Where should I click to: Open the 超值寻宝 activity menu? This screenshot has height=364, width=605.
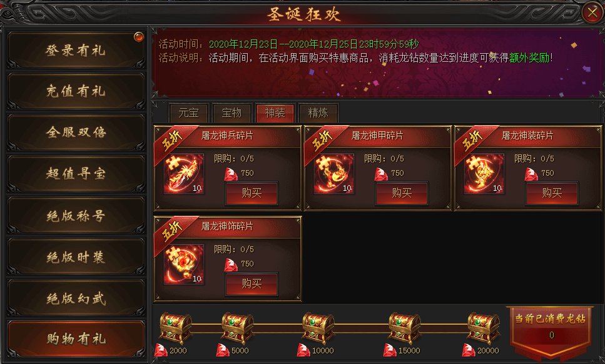tap(76, 173)
